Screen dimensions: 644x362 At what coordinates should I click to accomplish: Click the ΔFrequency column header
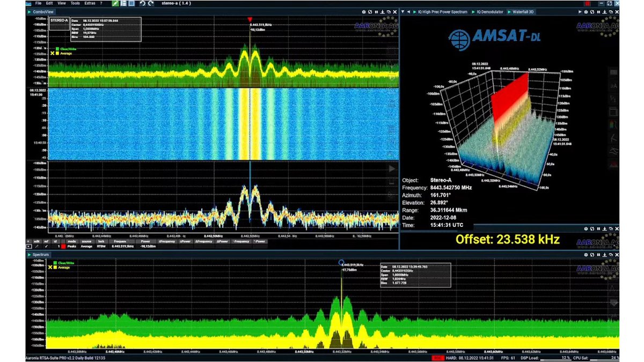pyautogui.click(x=203, y=241)
